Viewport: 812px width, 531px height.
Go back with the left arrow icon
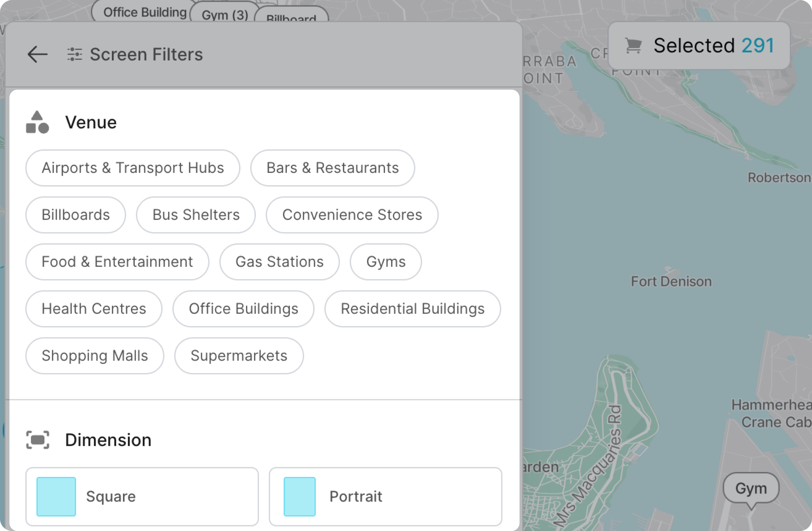37,54
